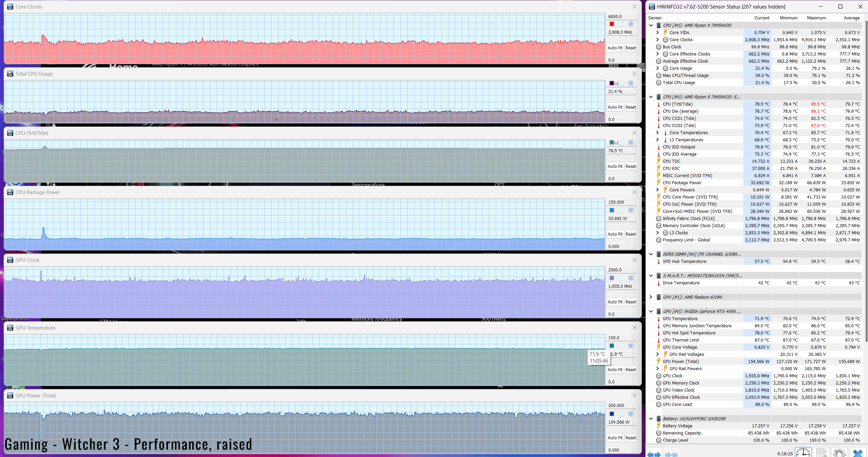The width and height of the screenshot is (868, 457).
Task: Click the clock reset-timer icon
Action: tap(803, 453)
